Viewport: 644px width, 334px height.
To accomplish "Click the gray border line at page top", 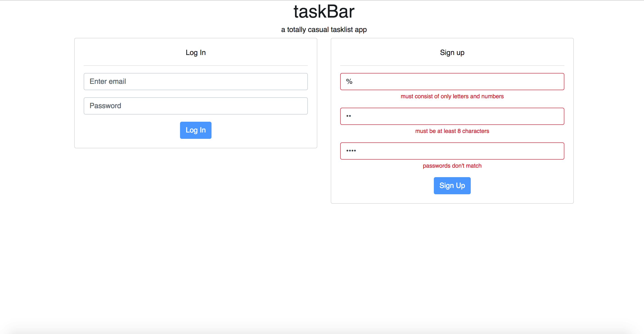I will pos(322,0).
